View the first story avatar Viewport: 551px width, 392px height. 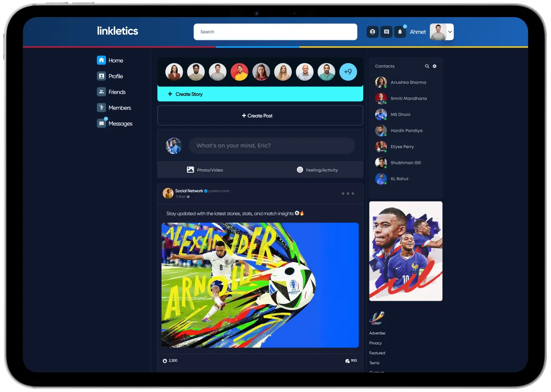coord(174,72)
